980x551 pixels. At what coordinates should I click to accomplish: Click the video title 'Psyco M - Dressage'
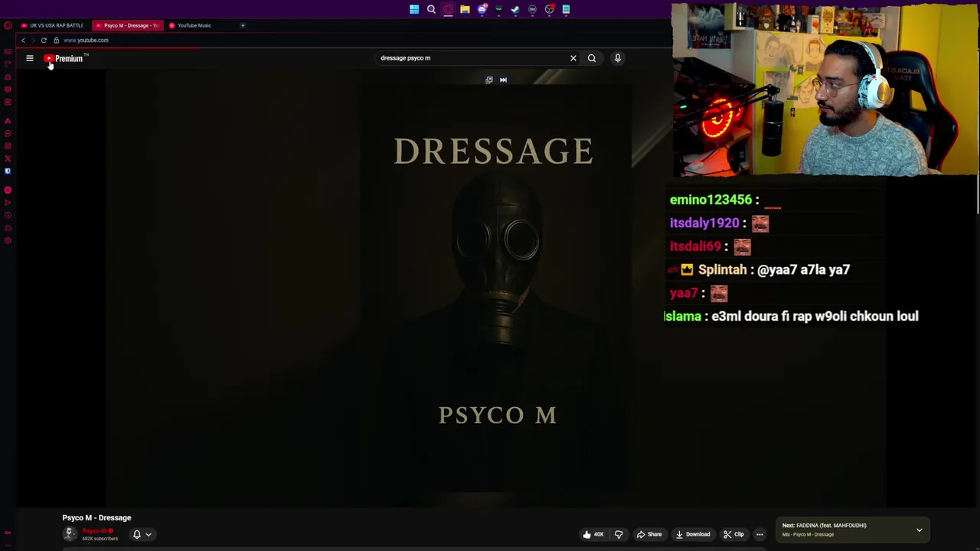pos(96,518)
